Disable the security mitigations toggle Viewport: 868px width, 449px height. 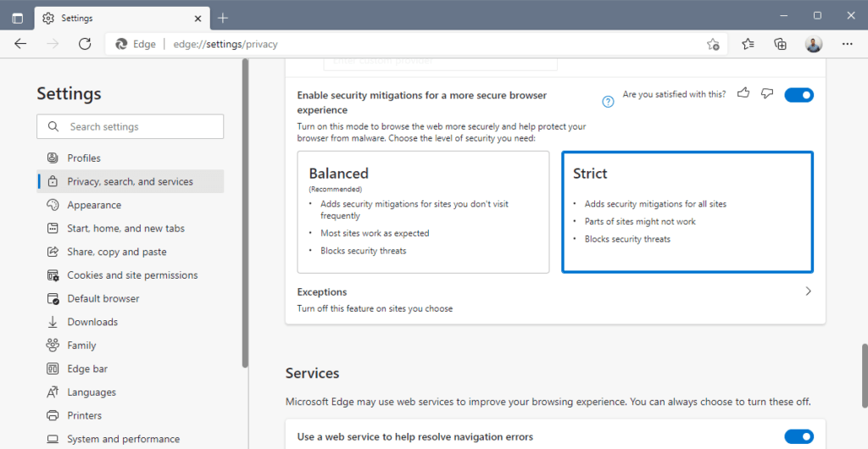pos(798,95)
